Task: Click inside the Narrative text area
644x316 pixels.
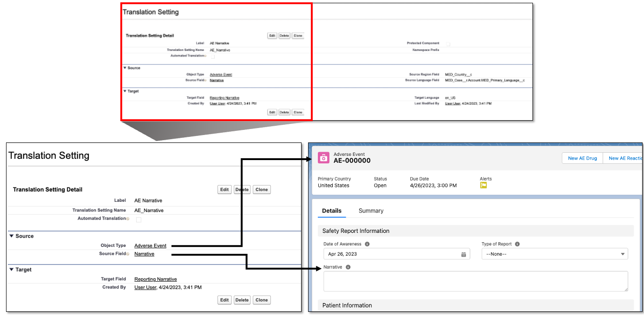Action: pos(475,281)
